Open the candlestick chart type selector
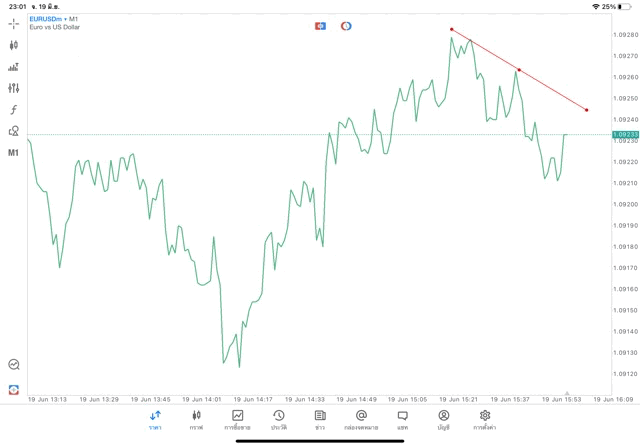Screen dimensions: 640x447 [14, 45]
